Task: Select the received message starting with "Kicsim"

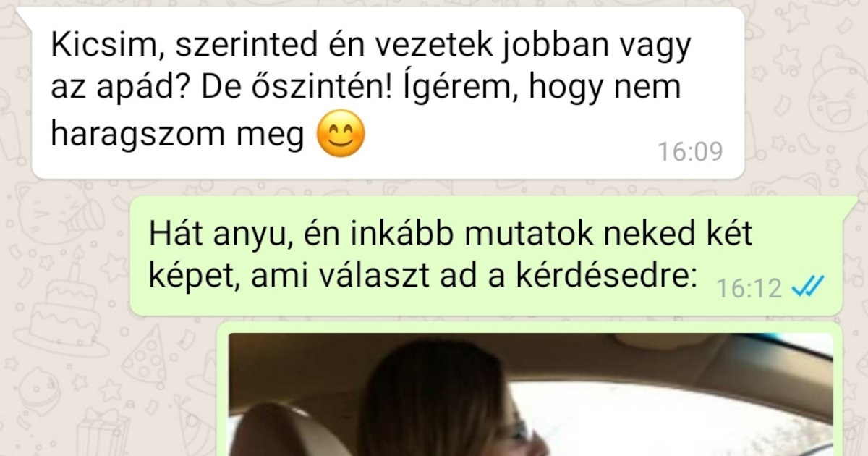Action: point(388,93)
